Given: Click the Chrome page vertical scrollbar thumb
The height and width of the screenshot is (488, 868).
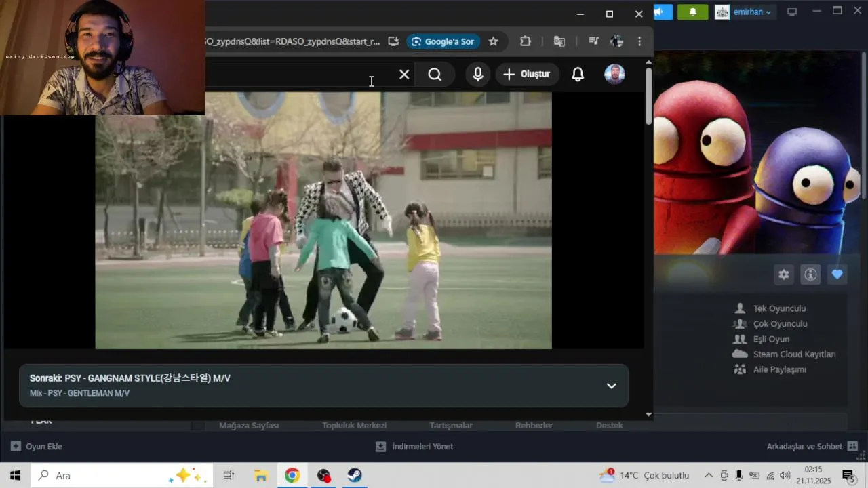Looking at the screenshot, I should [648, 96].
